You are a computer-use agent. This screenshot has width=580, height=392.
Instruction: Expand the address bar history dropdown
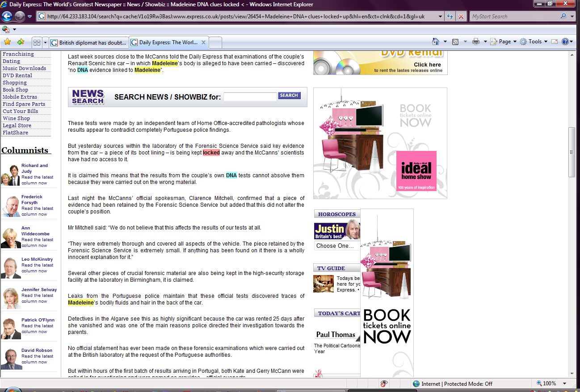point(440,17)
